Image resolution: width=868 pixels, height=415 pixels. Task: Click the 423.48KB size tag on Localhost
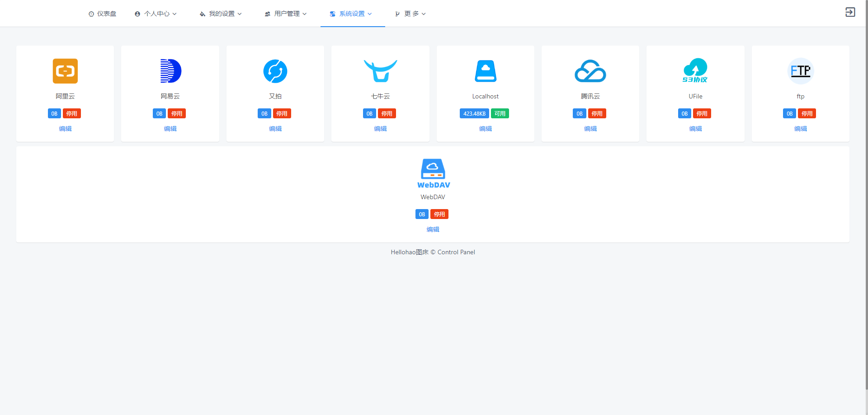pos(474,113)
